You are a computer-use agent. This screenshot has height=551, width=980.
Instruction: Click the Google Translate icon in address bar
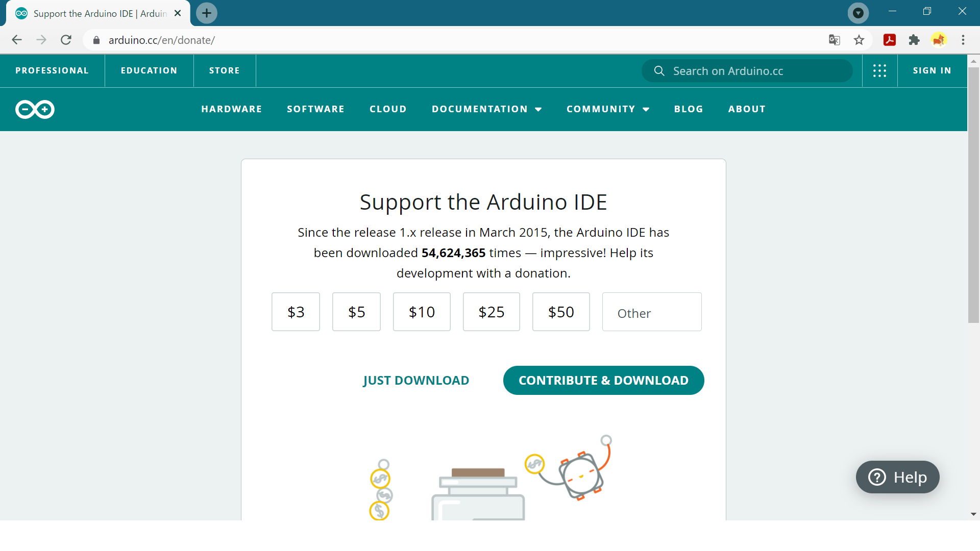(834, 40)
